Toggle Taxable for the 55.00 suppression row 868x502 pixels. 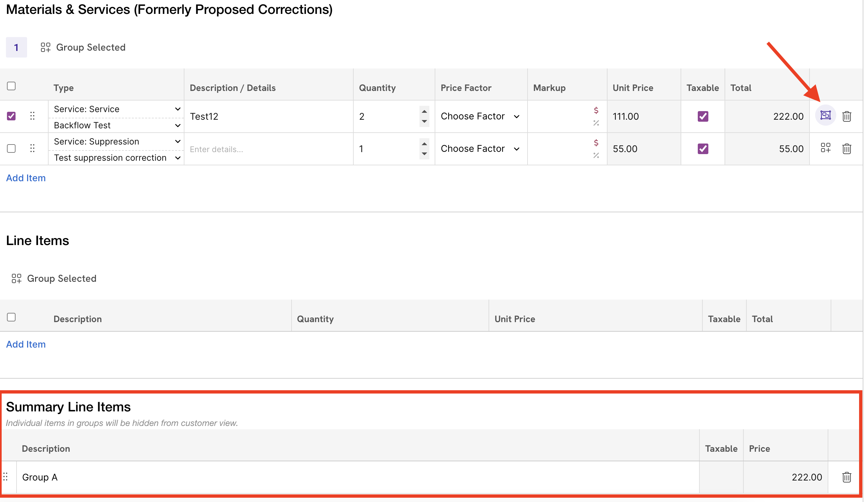[x=703, y=149]
